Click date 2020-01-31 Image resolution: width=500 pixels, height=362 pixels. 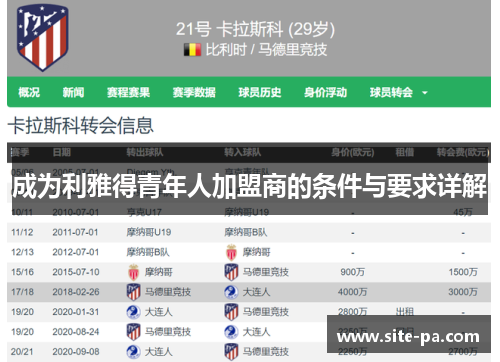pyautogui.click(x=76, y=312)
